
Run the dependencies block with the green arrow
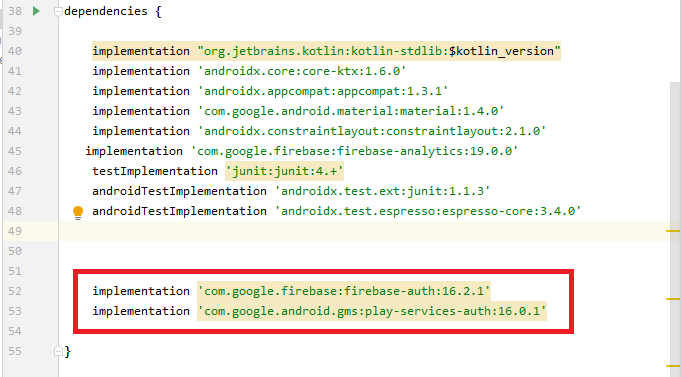36,11
